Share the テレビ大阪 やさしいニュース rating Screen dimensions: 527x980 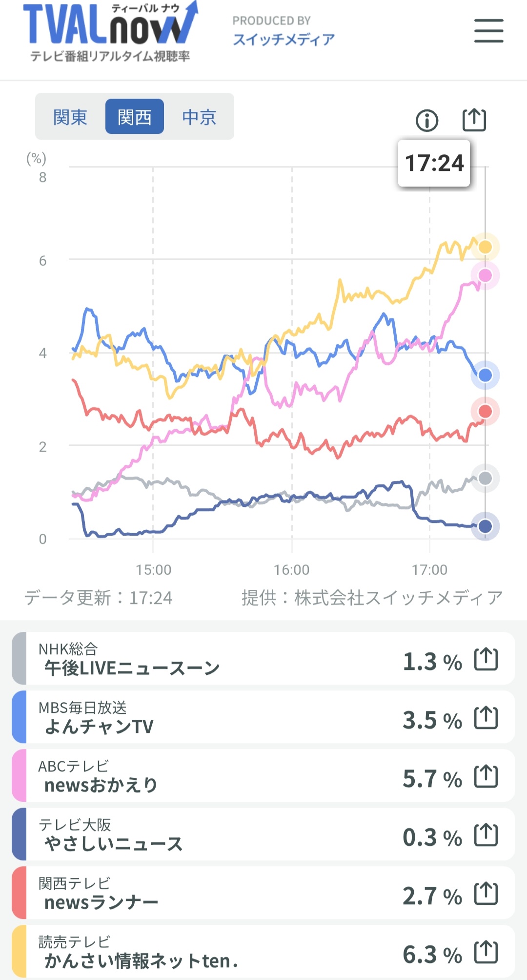pyautogui.click(x=486, y=835)
